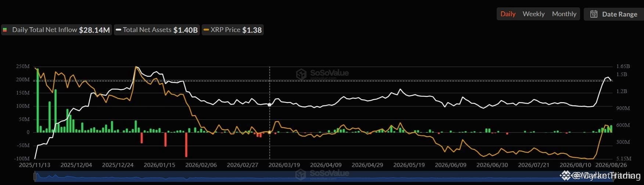This screenshot has height=185, width=644.
Task: Click the 2026/08/10 date axis label
Action: pyautogui.click(x=575, y=165)
